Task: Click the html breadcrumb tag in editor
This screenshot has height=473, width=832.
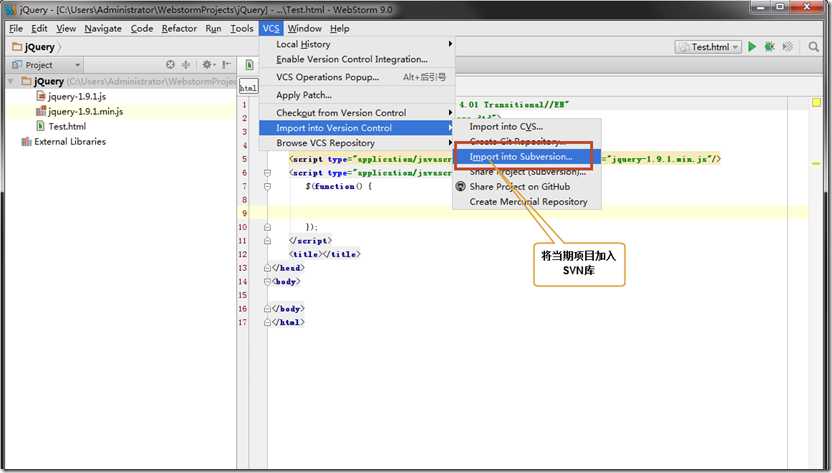Action: tap(248, 88)
